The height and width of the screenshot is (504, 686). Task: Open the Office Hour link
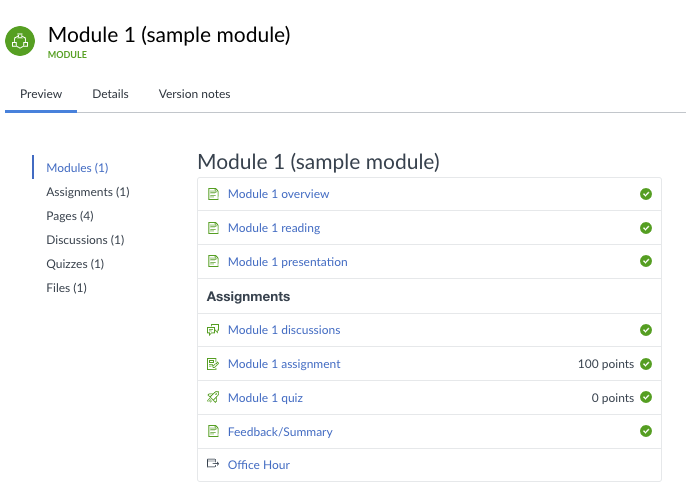pyautogui.click(x=259, y=465)
